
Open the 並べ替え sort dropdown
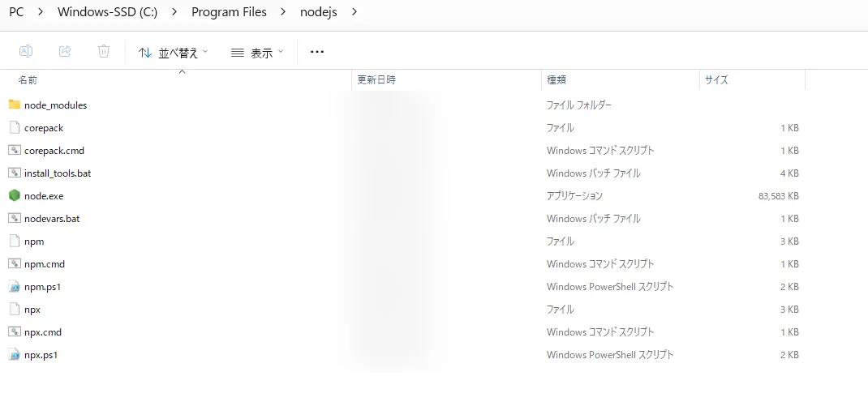174,53
